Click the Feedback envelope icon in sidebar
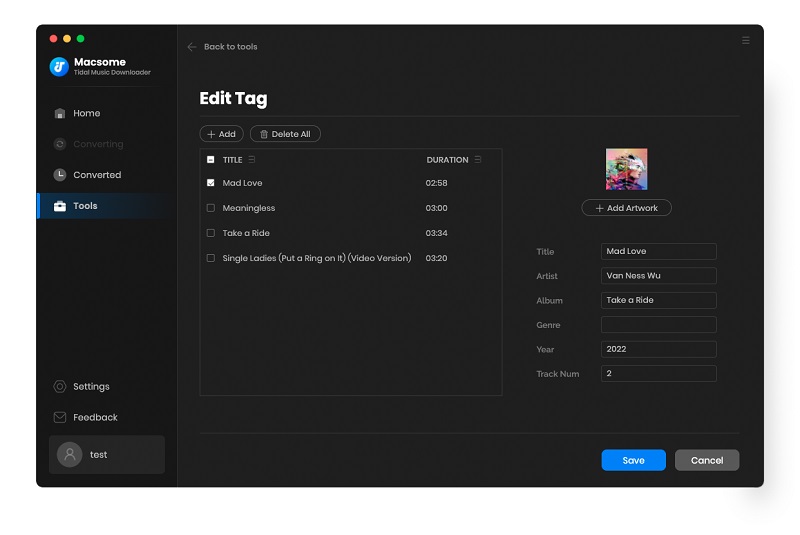 tap(60, 417)
